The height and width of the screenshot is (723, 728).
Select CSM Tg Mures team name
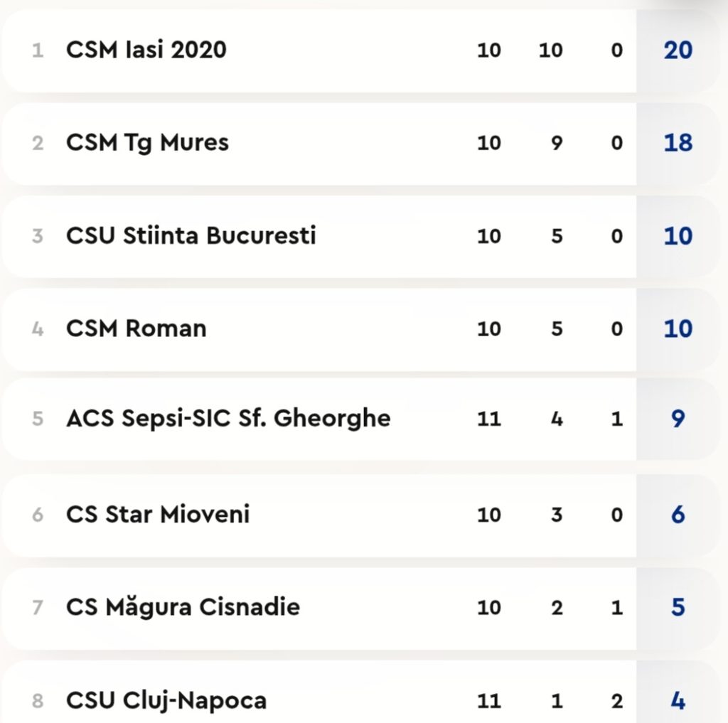click(147, 143)
